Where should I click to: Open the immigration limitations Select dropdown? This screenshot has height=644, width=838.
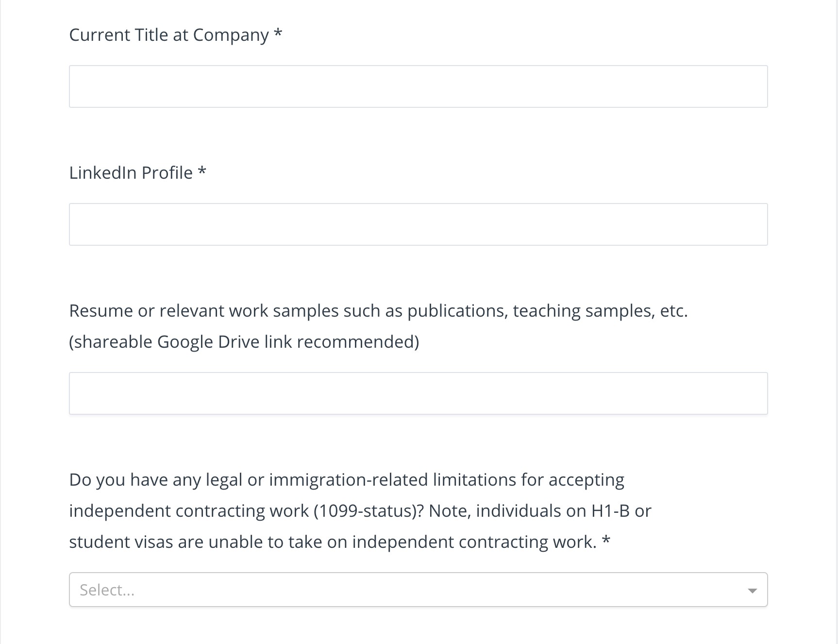point(418,590)
